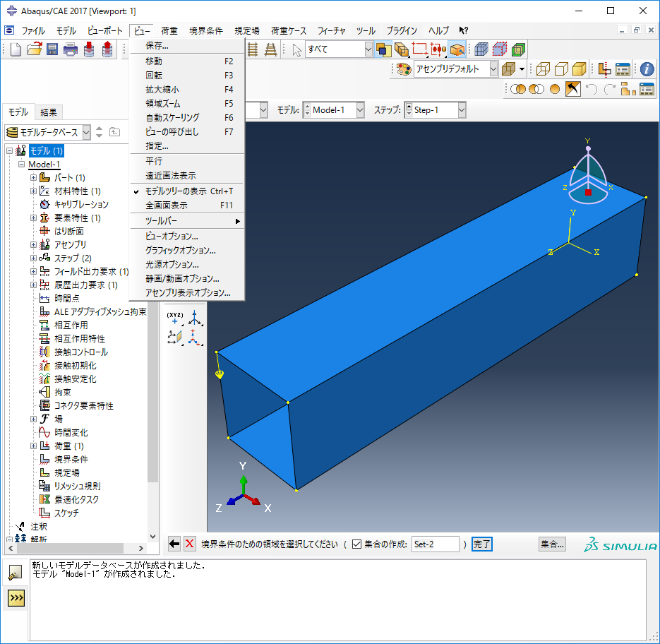
Task: Toggle the highlighted cube-with-arrow selection icon
Action: [x=457, y=49]
